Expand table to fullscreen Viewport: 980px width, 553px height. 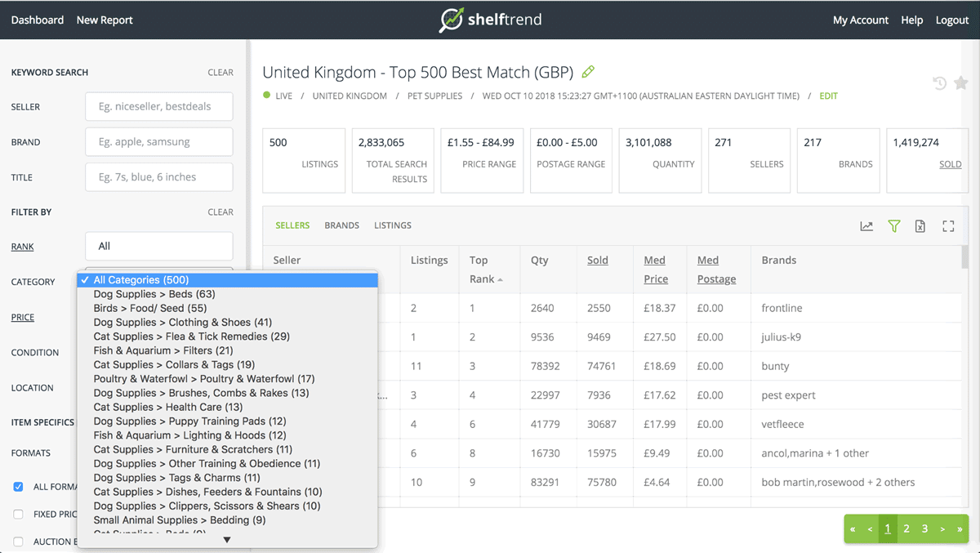coord(948,226)
